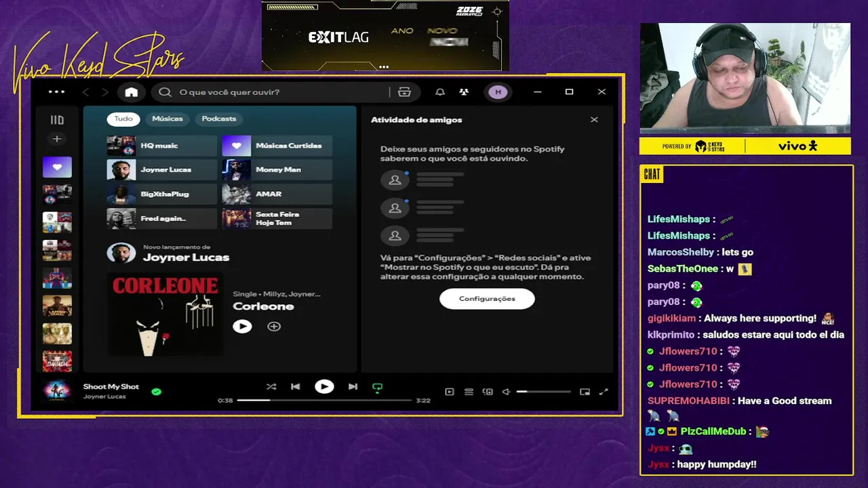Open the DANADA playlist in sidebar
This screenshot has width=868, height=488.
point(57,361)
